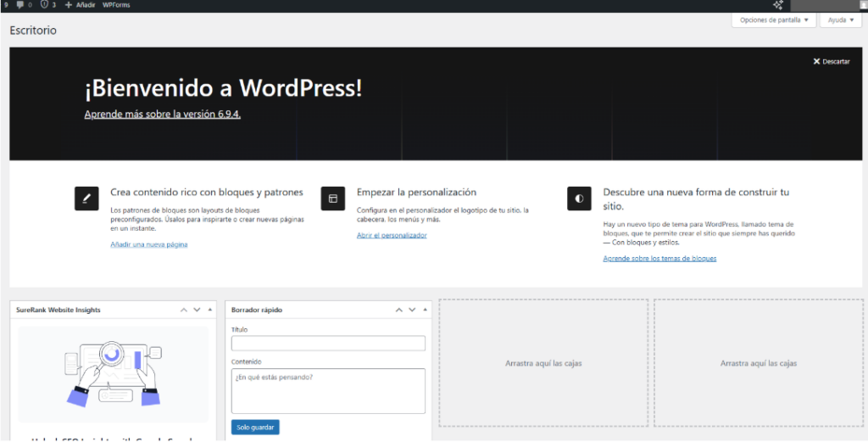Click the shield notifications icon showing 3
This screenshot has height=442, width=868.
coord(43,5)
